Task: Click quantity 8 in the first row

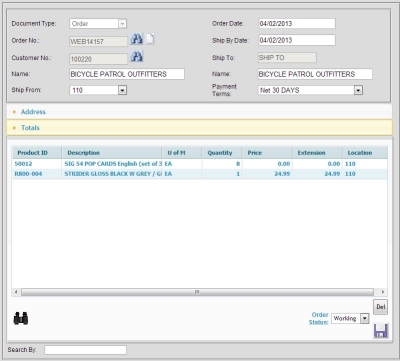Action: click(x=238, y=164)
